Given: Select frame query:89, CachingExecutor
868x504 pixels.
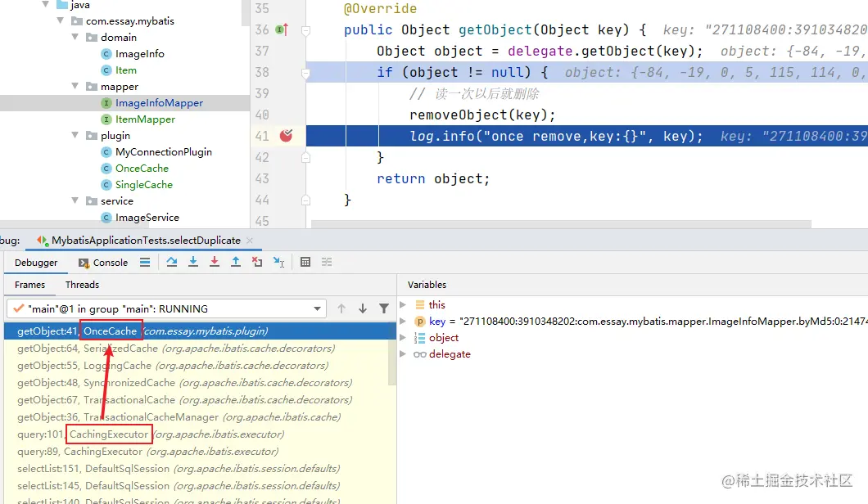Looking at the screenshot, I should 200,452.
